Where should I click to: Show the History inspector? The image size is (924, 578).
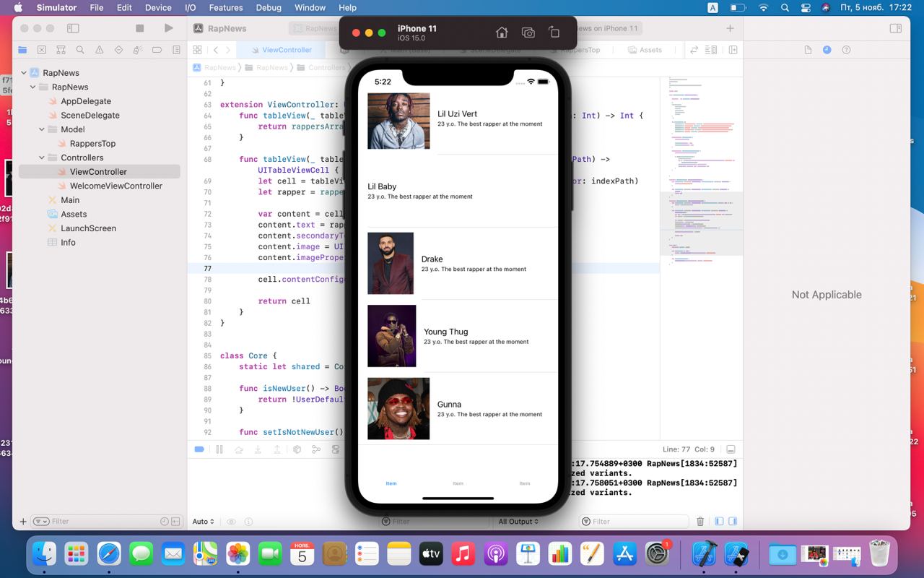(x=827, y=50)
